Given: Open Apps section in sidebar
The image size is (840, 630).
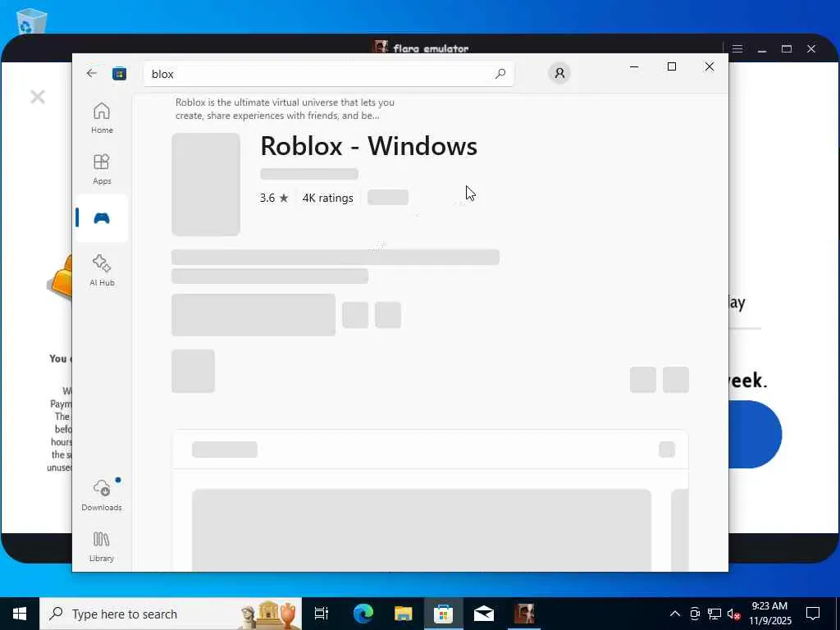Looking at the screenshot, I should pyautogui.click(x=102, y=169).
